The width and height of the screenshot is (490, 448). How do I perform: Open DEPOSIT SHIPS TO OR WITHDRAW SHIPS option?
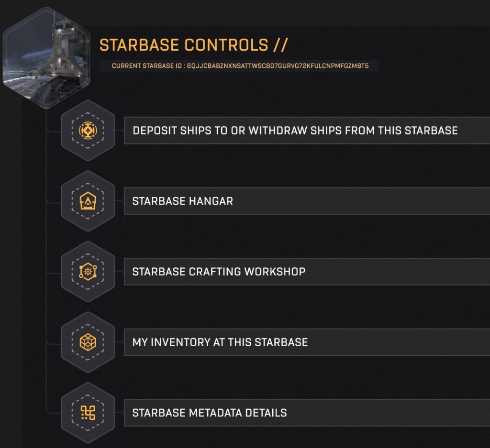[297, 131]
